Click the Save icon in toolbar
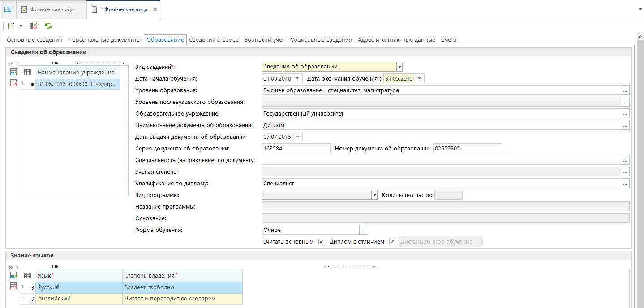 (x=11, y=26)
